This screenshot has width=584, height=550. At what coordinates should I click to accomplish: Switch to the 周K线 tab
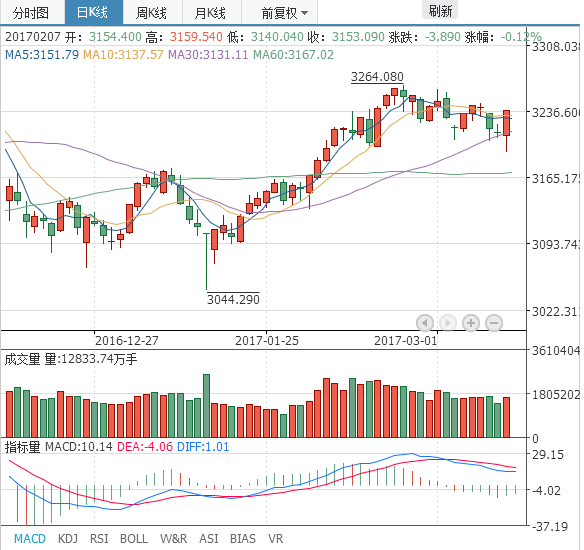151,13
